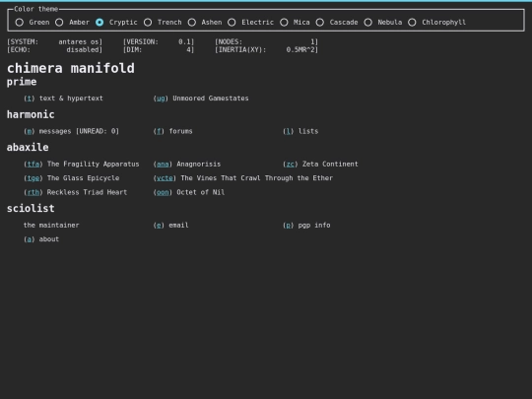Open (tge) The Glass Epicycle link
532x399 pixels.
33,178
